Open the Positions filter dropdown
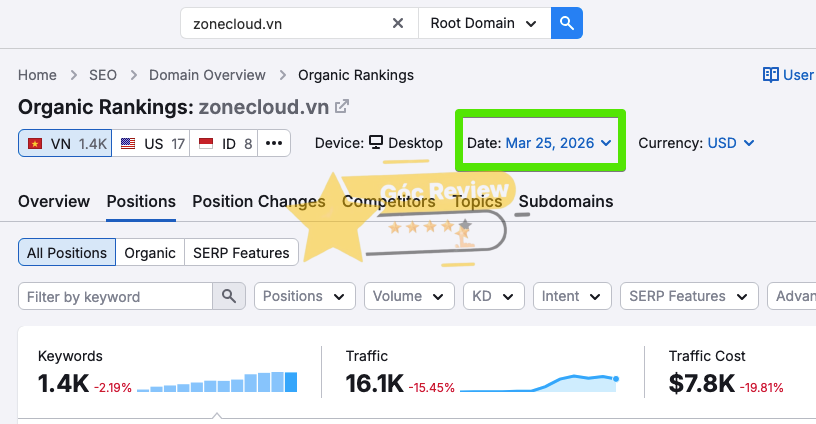The image size is (816, 424). coord(304,297)
